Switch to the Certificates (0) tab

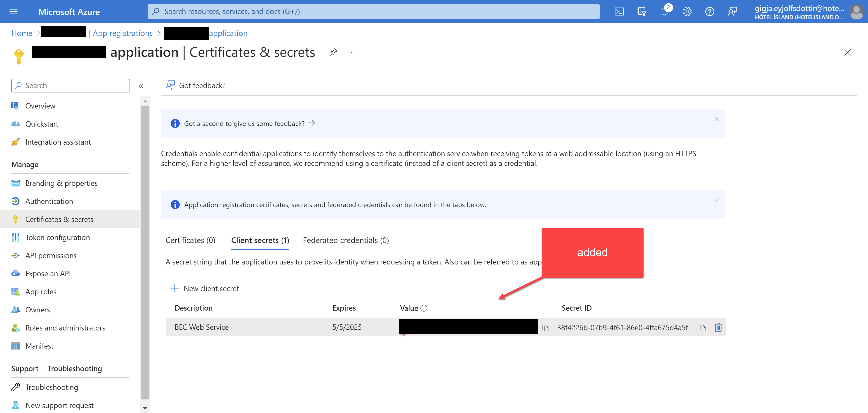click(190, 240)
